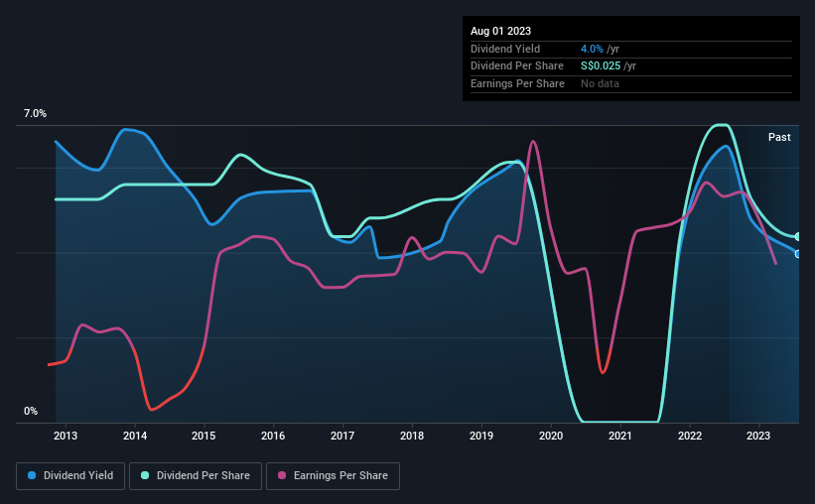This screenshot has height=504, width=815.
Task: Click the teal Dividend Per Share legend dot
Action: click(x=145, y=475)
